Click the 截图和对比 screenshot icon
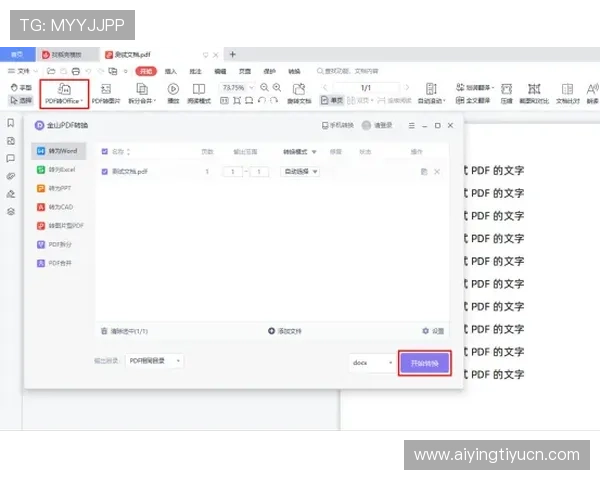The image size is (600, 480). click(x=534, y=94)
